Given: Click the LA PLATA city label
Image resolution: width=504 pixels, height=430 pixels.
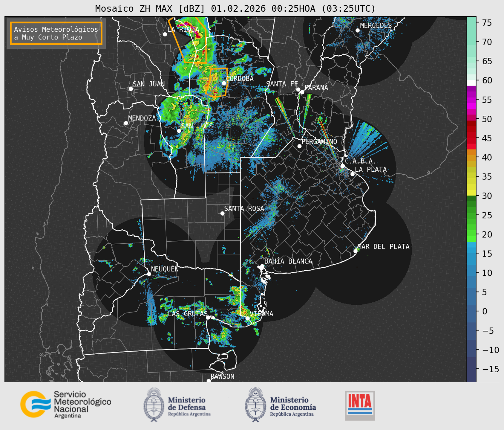Looking at the screenshot, I should click(x=371, y=169).
